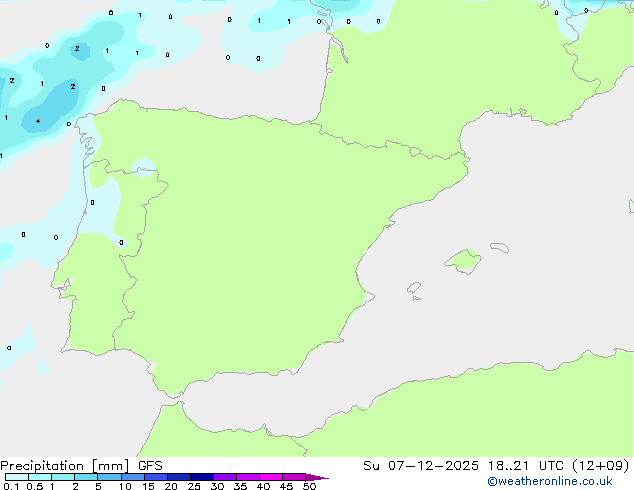The height and width of the screenshot is (490, 634).
Task: Click the violet legend swatch between 30 and 35
Action: pos(225,477)
